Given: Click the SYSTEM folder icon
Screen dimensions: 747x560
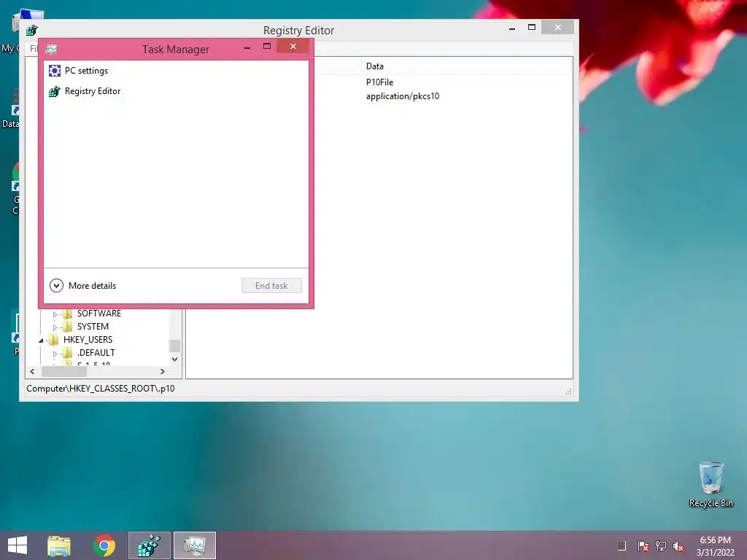Looking at the screenshot, I should (x=68, y=326).
